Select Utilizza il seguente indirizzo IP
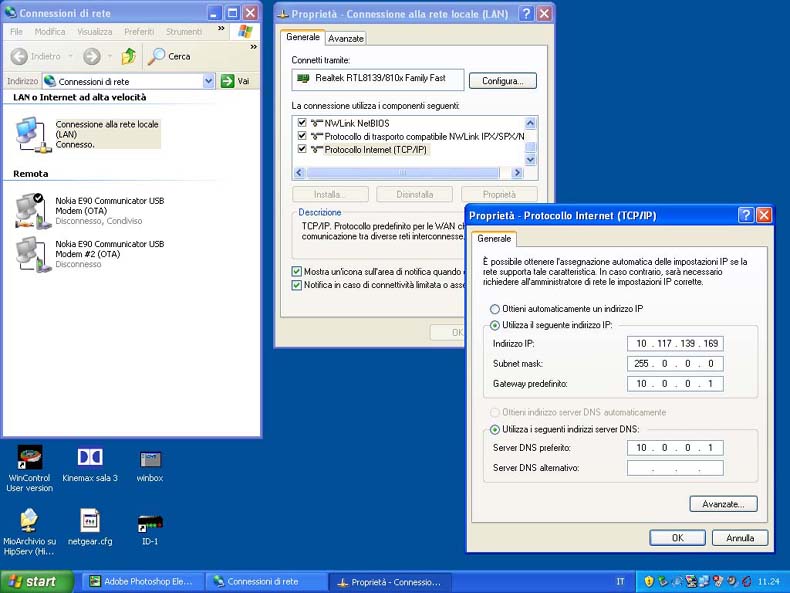This screenshot has height=593, width=790. click(x=495, y=325)
